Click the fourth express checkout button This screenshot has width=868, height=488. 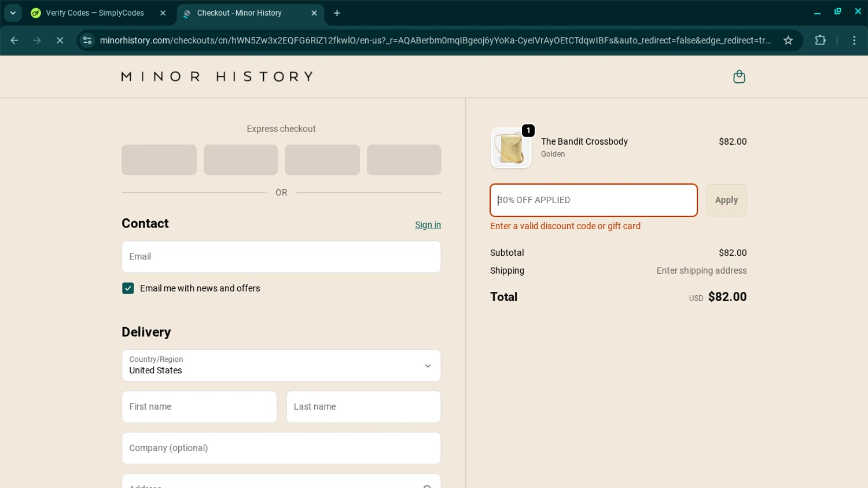coord(404,160)
